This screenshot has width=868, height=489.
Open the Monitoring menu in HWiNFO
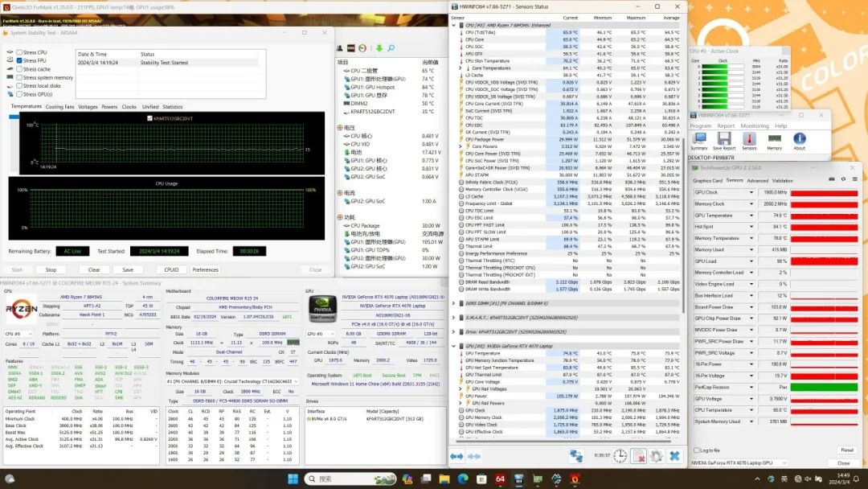[x=754, y=125]
